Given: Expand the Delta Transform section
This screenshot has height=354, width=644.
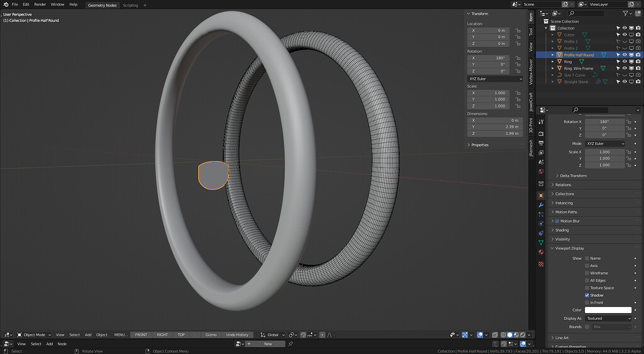Looking at the screenshot, I should pos(574,176).
